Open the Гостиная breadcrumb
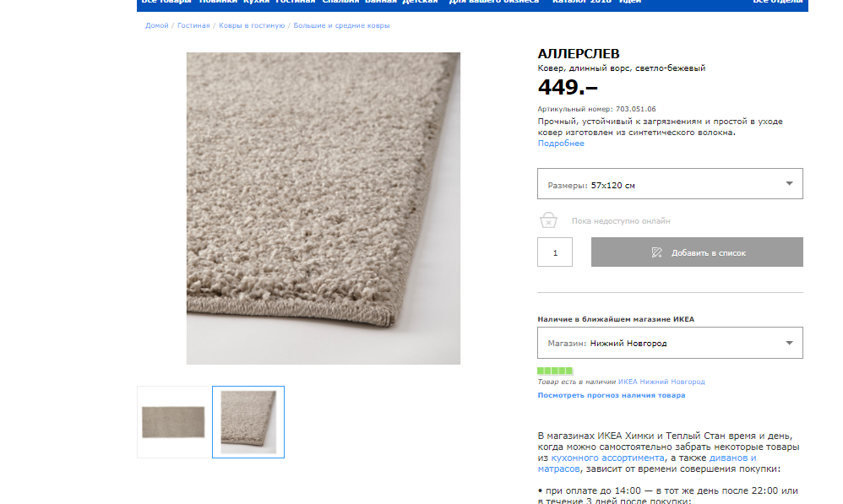843x504 pixels. click(193, 26)
